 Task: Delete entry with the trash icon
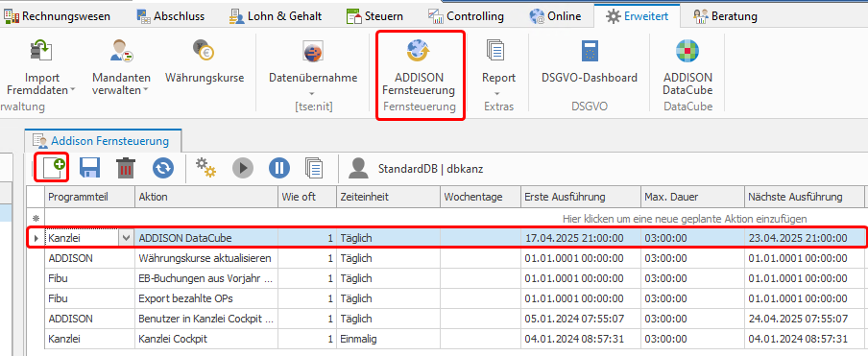[x=126, y=168]
